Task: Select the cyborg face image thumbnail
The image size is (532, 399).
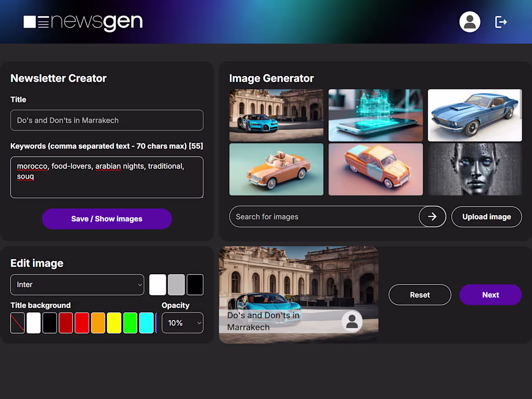Action: tap(474, 169)
